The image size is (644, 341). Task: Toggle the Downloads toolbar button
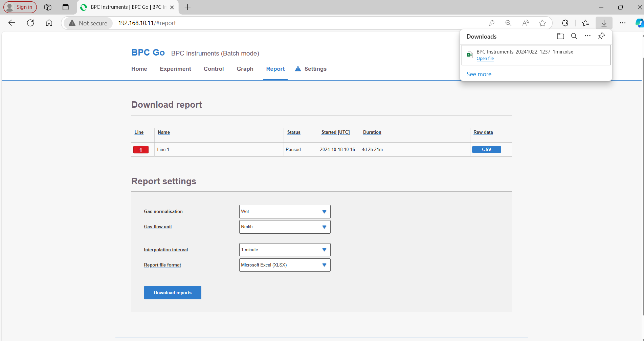[604, 23]
